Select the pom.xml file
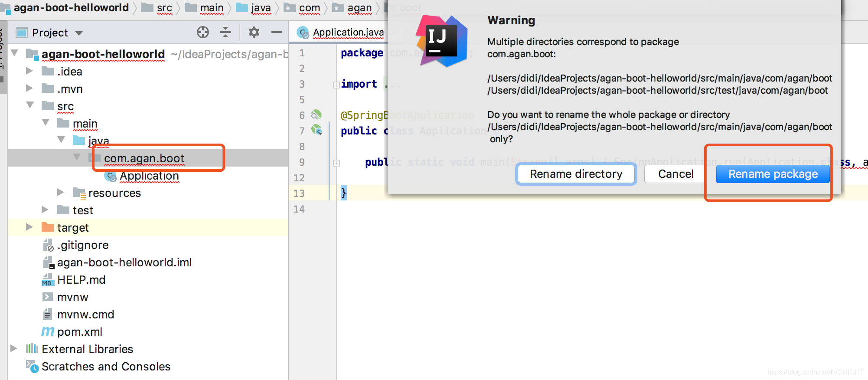This screenshot has height=380, width=868. tap(80, 332)
